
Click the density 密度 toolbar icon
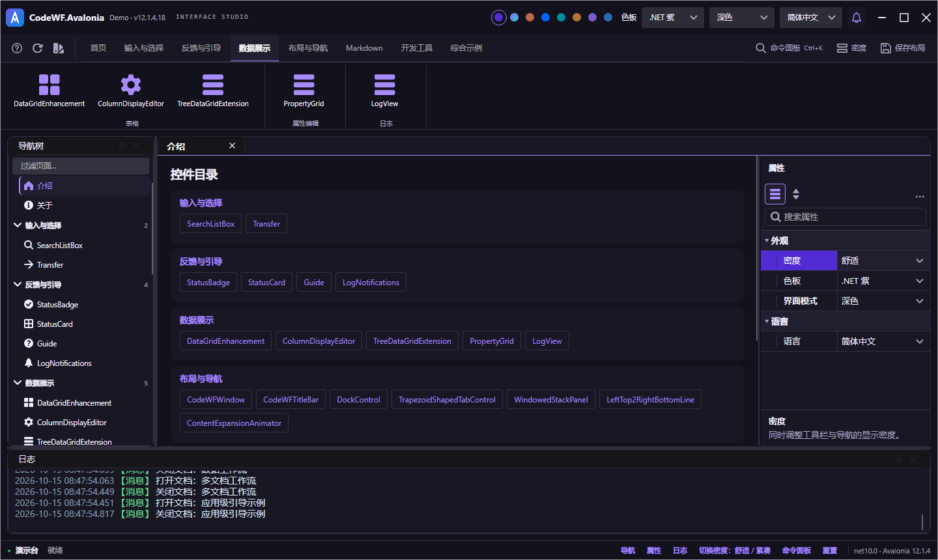pyautogui.click(x=842, y=48)
